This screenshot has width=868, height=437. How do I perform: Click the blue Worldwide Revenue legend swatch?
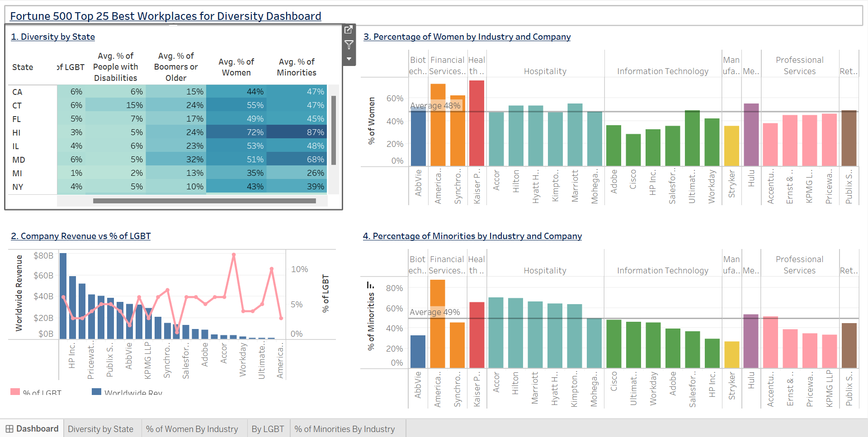click(96, 391)
